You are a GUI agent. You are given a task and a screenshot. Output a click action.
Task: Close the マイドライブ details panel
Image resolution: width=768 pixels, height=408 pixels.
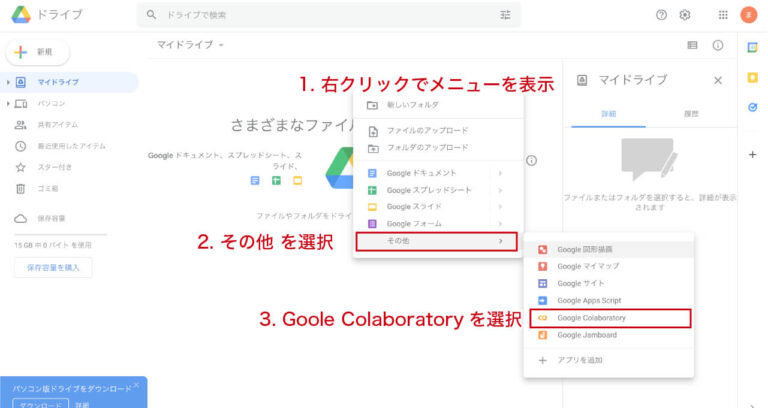tap(718, 80)
